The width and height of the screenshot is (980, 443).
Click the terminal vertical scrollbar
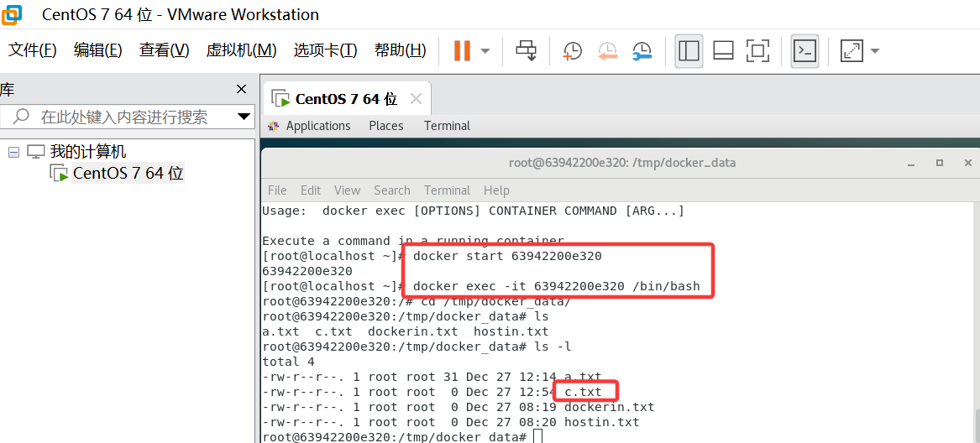pos(977,425)
